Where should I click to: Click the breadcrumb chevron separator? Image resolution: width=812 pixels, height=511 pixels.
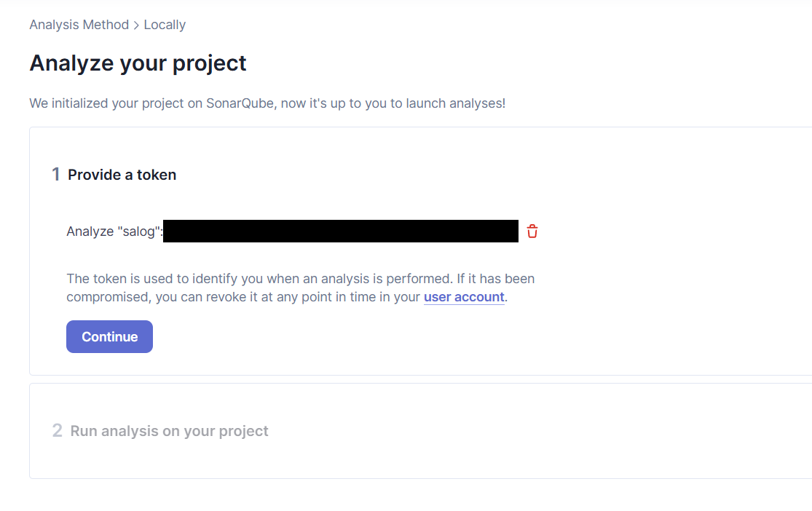pos(136,25)
